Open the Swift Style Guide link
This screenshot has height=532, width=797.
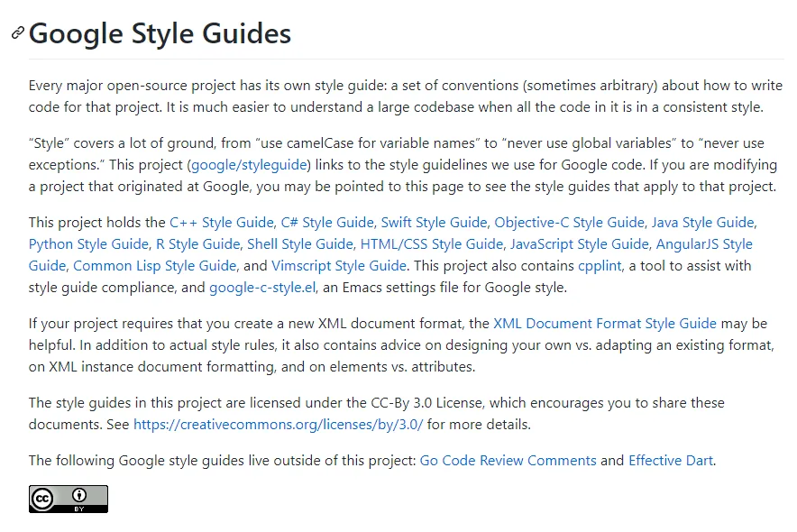pyautogui.click(x=434, y=222)
